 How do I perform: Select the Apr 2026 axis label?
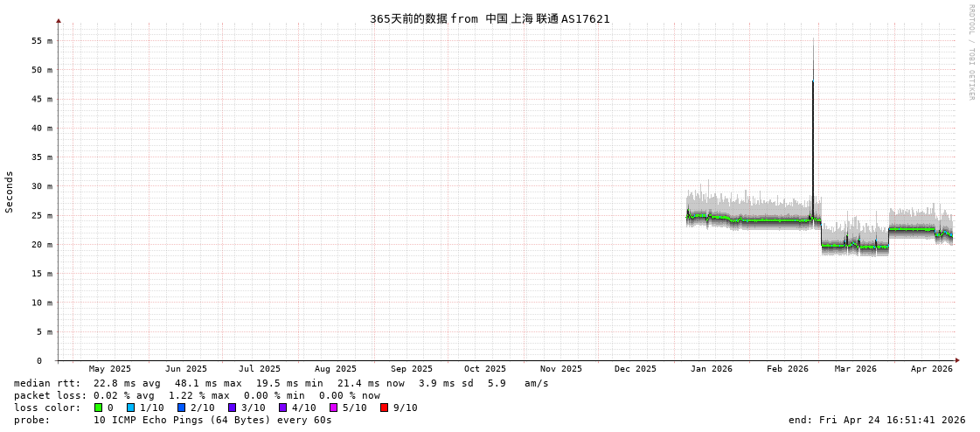(931, 369)
